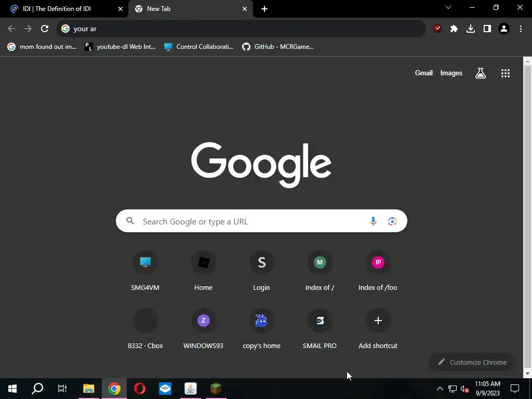Open the profile avatar menu
Image resolution: width=532 pixels, height=399 pixels.
coord(504,29)
